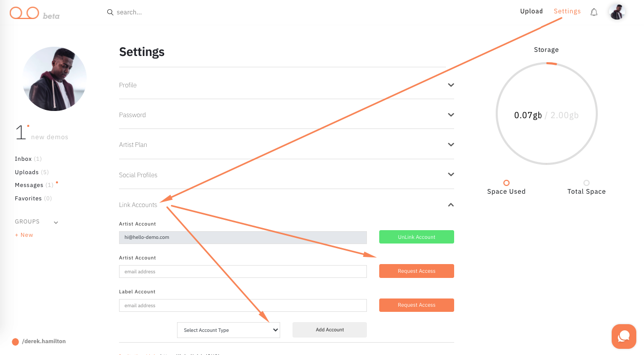
Task: Click the Space Used legend marker
Action: [x=506, y=183]
